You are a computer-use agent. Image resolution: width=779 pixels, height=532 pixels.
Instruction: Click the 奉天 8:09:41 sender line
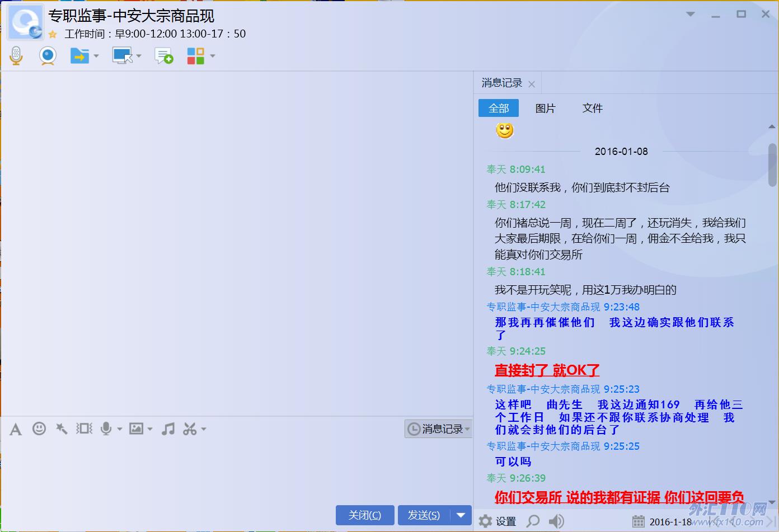[x=516, y=170]
